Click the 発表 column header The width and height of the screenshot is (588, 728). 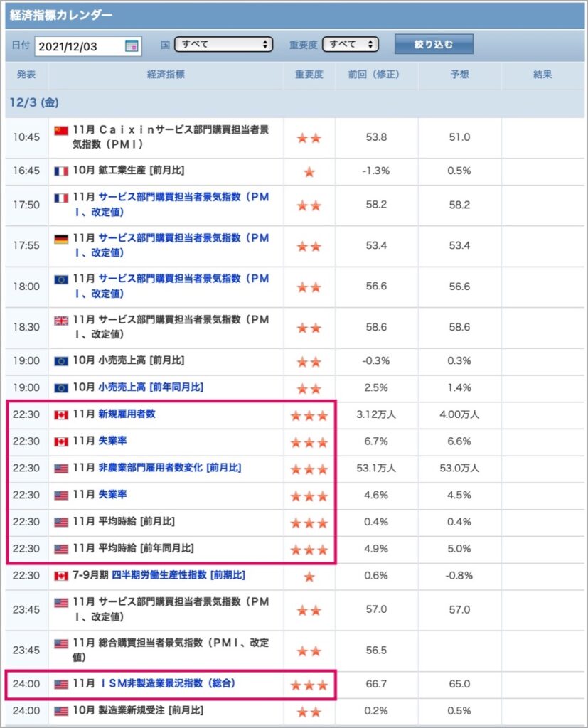click(x=26, y=74)
